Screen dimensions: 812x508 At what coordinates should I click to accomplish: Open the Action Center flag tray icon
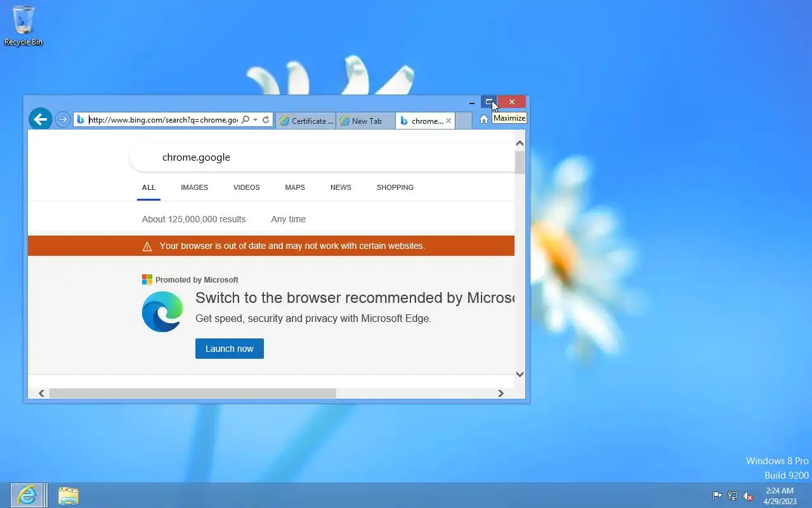pos(717,496)
